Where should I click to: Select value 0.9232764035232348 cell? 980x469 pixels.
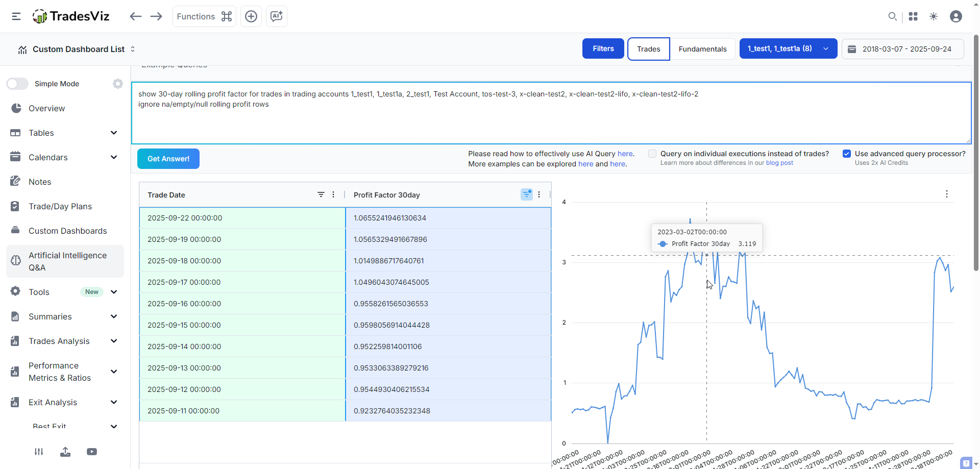click(x=449, y=411)
